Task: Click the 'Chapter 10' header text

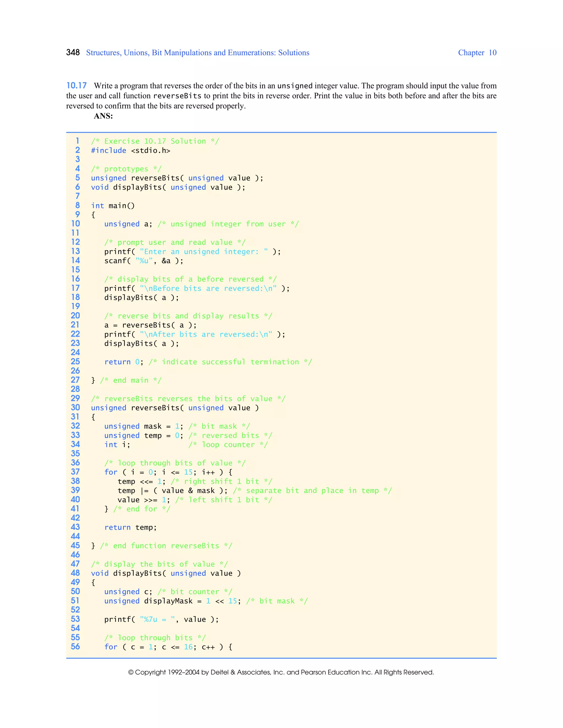Action: [x=477, y=53]
